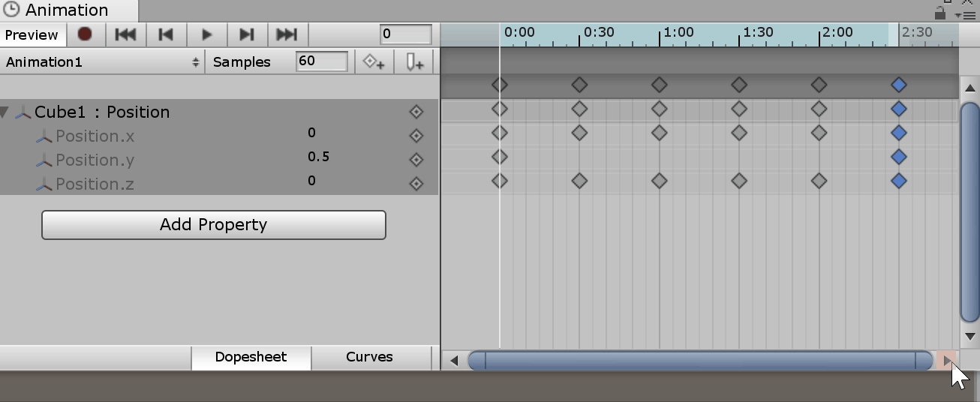980x402 pixels.
Task: Click the horizontal timeline scrollbar thumb
Action: pos(700,361)
